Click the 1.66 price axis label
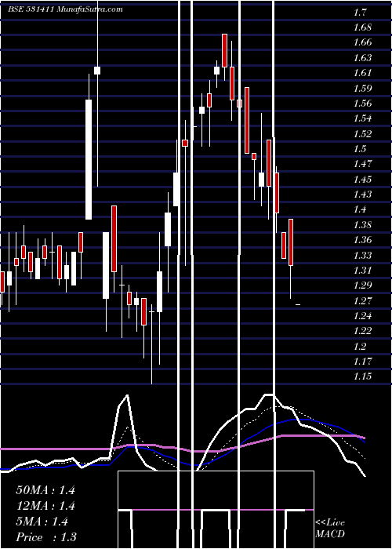Viewport: 392px width, 549px height. tap(362, 42)
